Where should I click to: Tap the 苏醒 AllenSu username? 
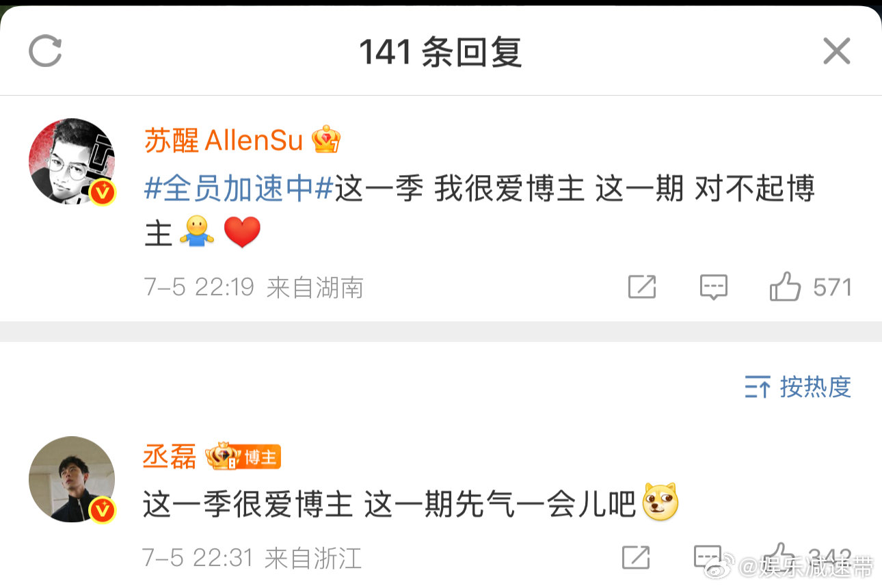coord(224,141)
